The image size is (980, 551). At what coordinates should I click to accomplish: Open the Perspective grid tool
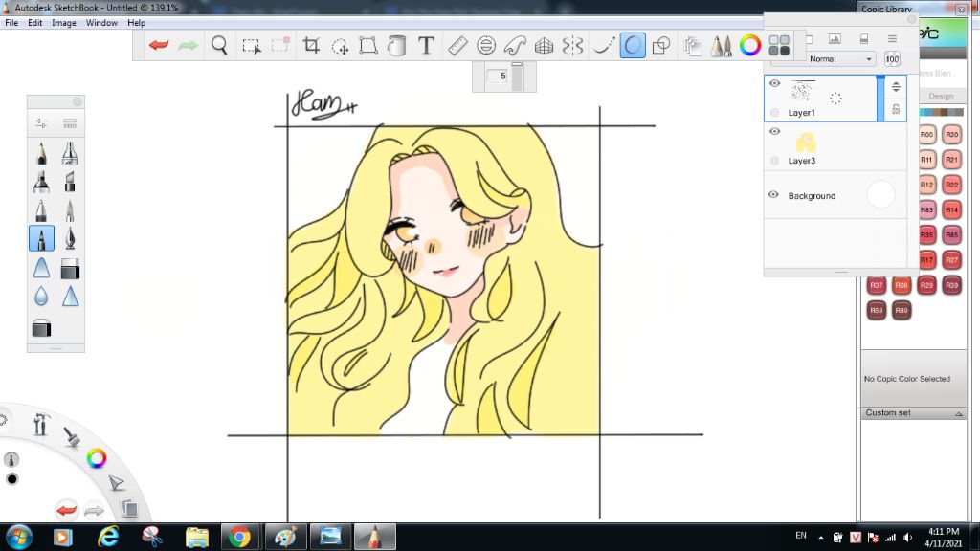pyautogui.click(x=544, y=45)
